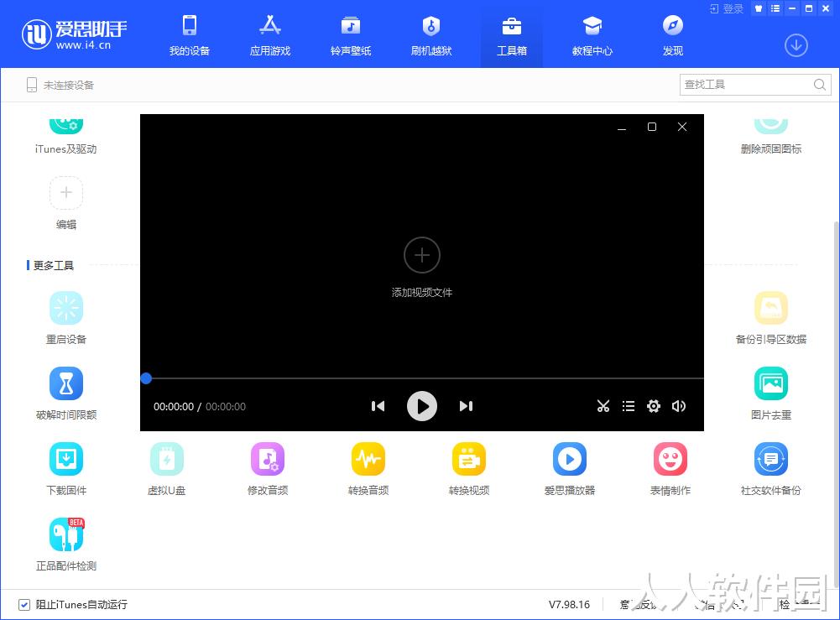Switch to the 我的设备 tab
The image size is (840, 620).
[189, 35]
